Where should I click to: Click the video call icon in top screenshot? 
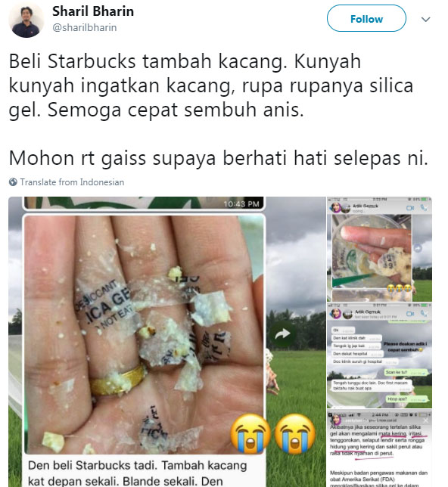pyautogui.click(x=410, y=208)
